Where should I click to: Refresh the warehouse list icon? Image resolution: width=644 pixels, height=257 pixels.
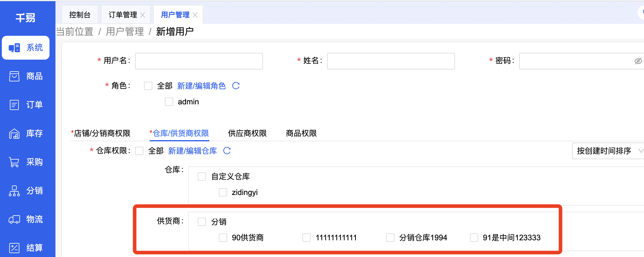coord(227,151)
